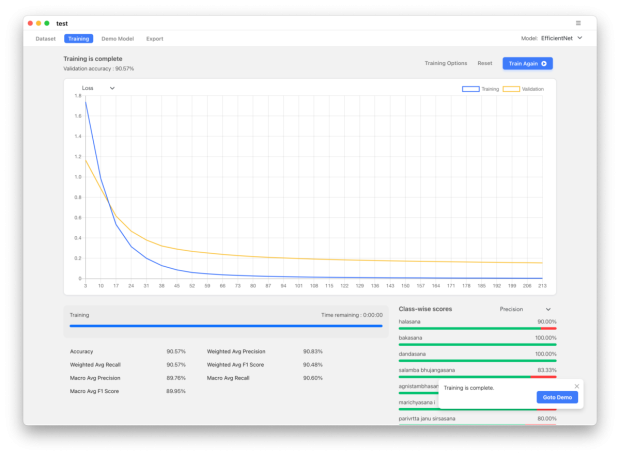Toggle Validation series in chart legend
The height and width of the screenshot is (456, 620).
point(524,89)
